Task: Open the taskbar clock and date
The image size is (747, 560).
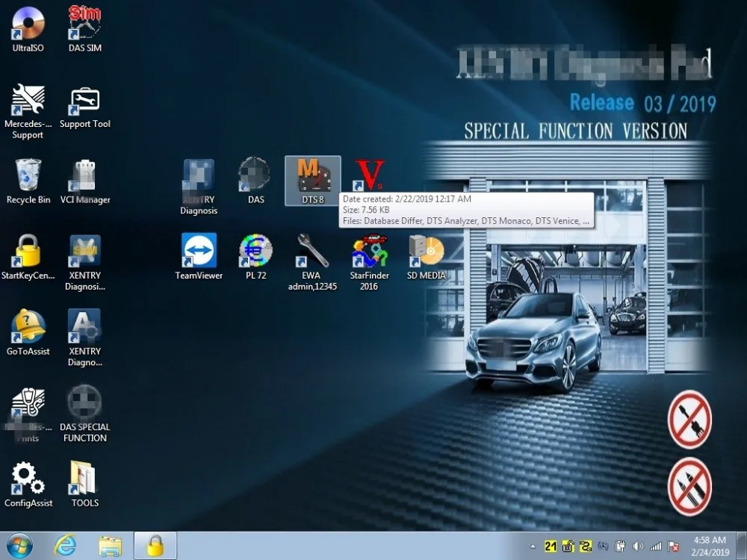Action: pyautogui.click(x=709, y=546)
